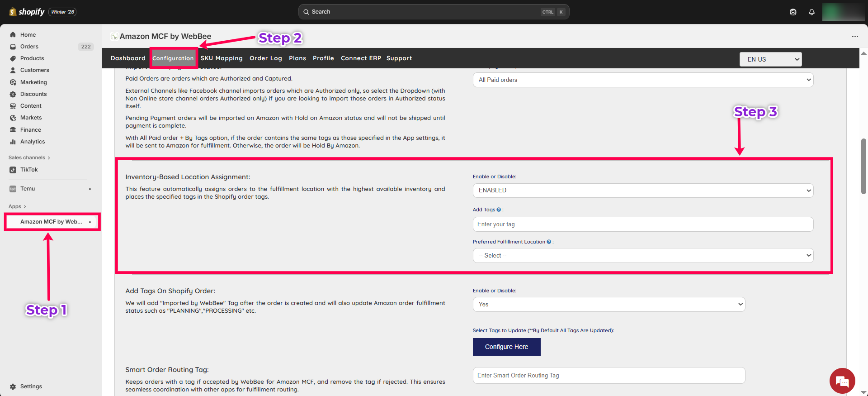Open the three-dot app menu
Screen dimensions: 868x396
point(854,36)
